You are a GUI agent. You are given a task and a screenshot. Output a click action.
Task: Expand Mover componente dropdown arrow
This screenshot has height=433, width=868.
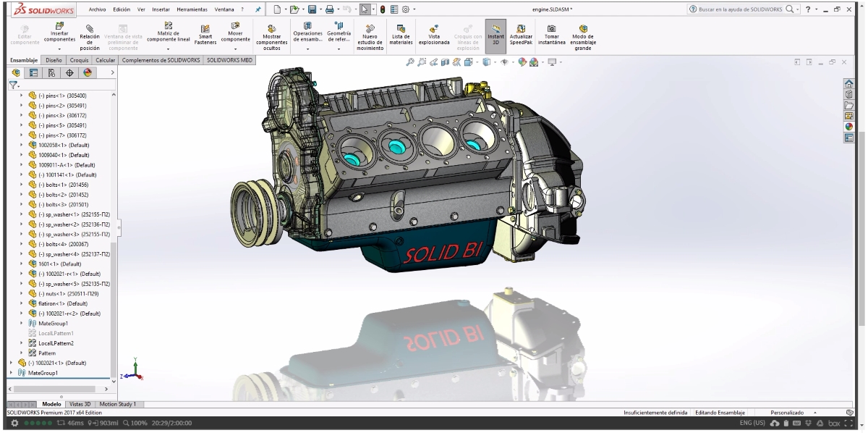click(235, 49)
